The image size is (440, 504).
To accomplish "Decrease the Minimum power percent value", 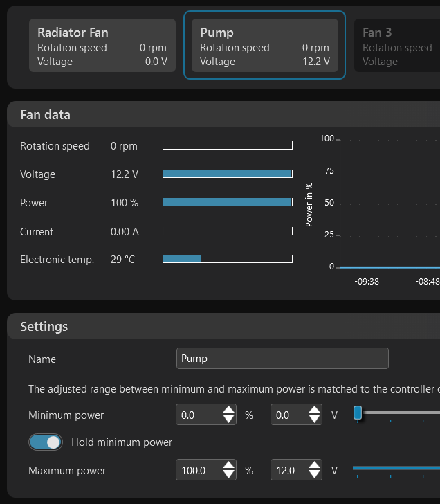I will coord(228,420).
